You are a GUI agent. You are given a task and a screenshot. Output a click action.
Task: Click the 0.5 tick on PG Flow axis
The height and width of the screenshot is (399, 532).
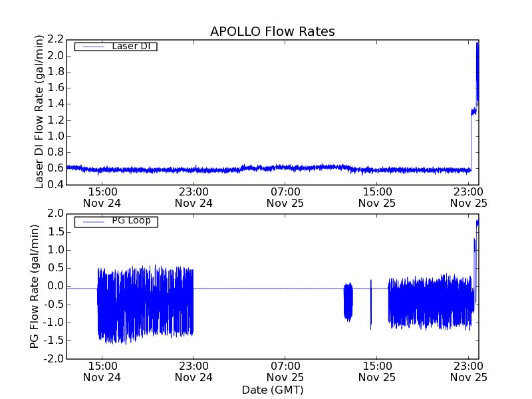point(55,268)
